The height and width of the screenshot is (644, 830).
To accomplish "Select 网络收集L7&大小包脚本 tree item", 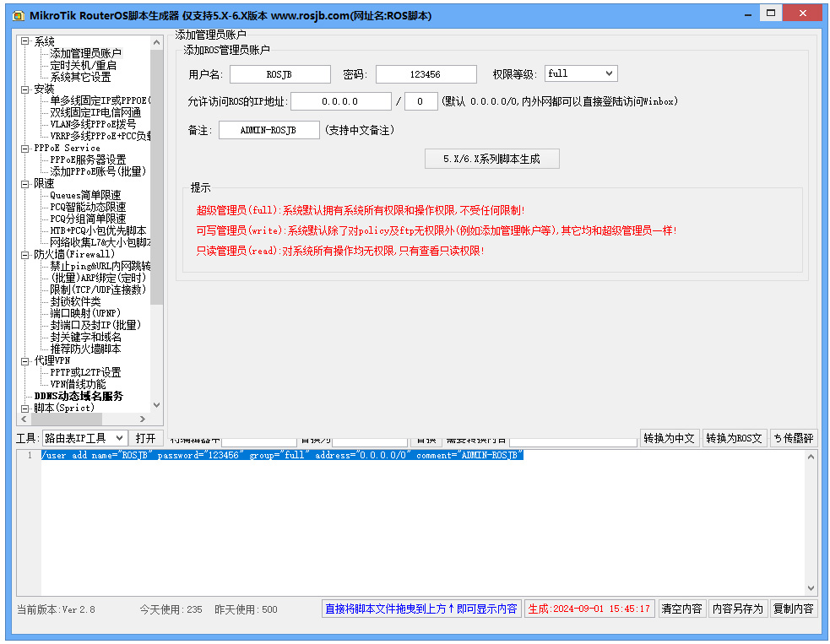I will (100, 242).
